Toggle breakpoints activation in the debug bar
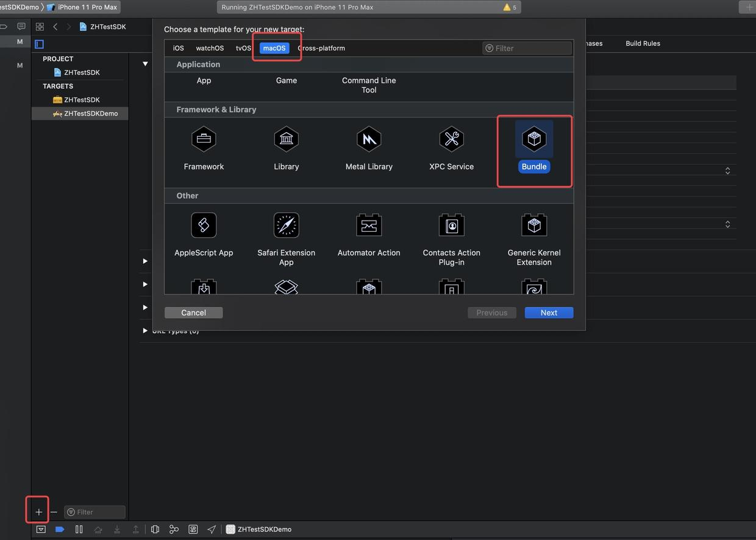The image size is (756, 540). click(60, 529)
